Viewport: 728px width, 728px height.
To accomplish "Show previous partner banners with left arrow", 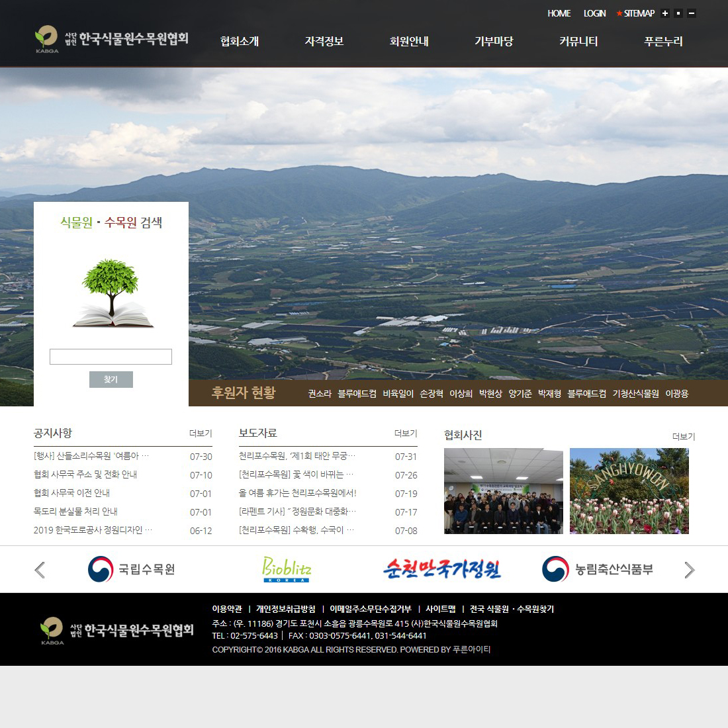I will (x=40, y=570).
